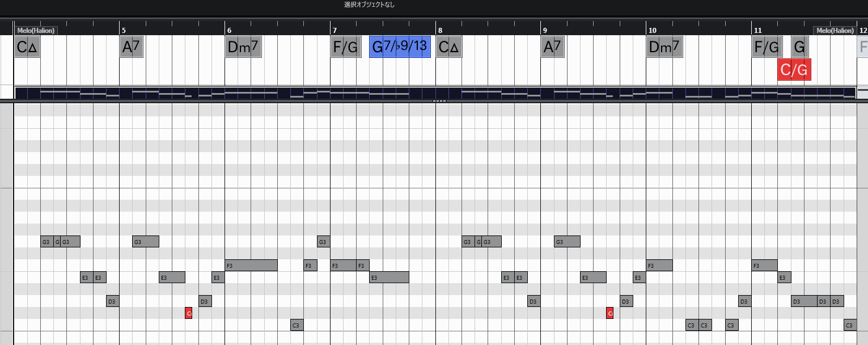Click the F/G chord at bar 7

tap(346, 47)
